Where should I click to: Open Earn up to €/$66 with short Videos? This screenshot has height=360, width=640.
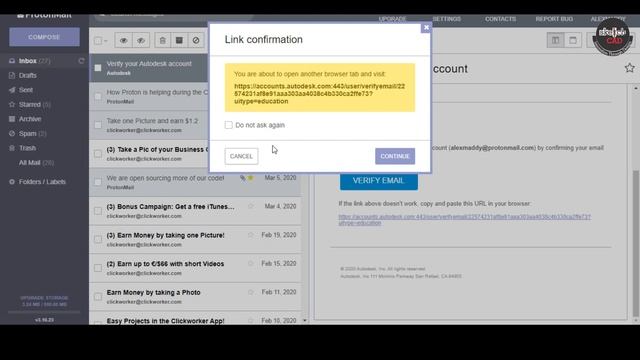196,268
